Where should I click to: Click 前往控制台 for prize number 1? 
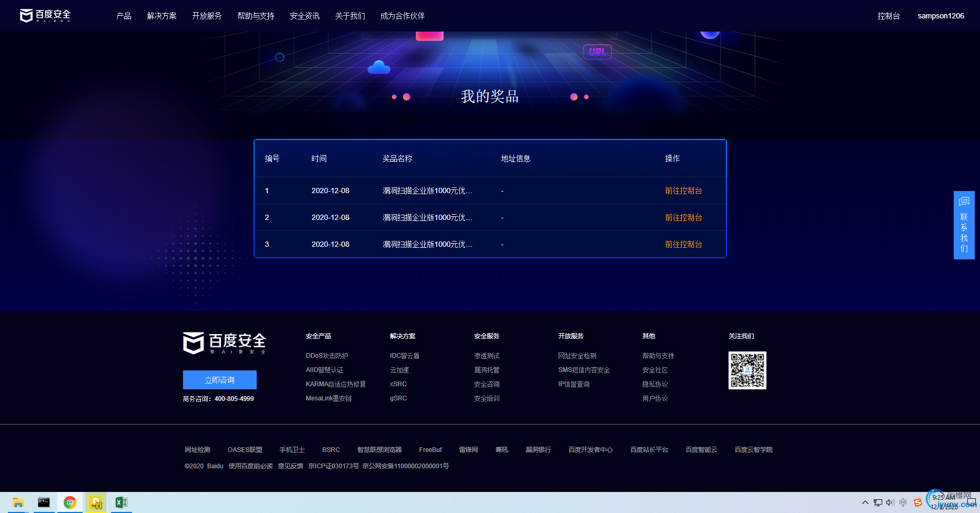pos(683,190)
